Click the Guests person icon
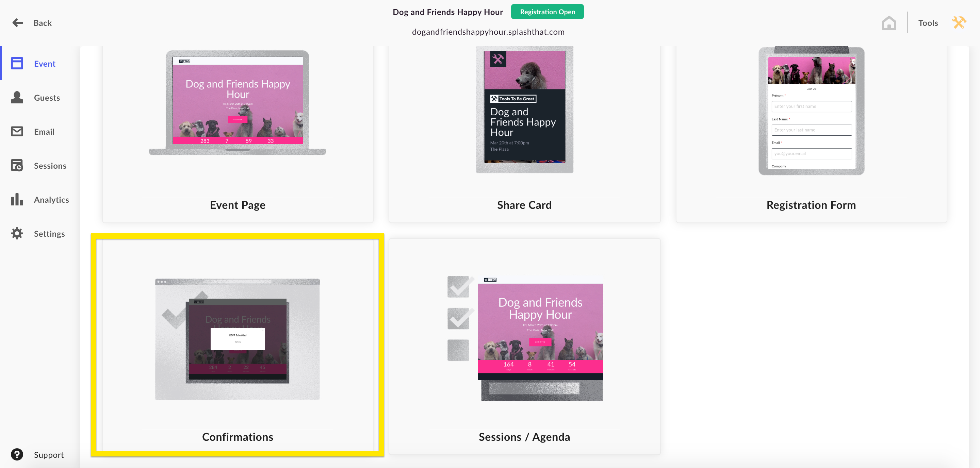The image size is (980, 468). [17, 97]
